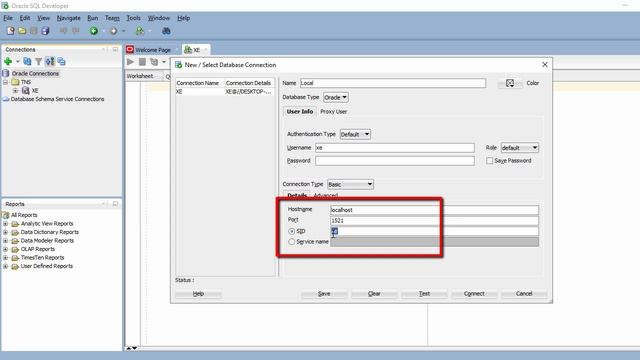This screenshot has height=360, width=640.
Task: Collapse the TNS folder node
Action: [6, 82]
